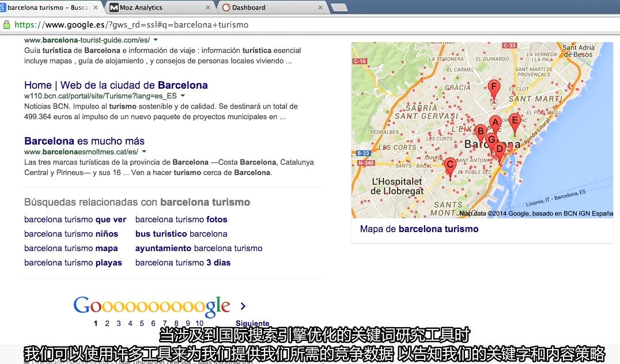Go to results page 6
620x364 pixels.
pos(153,323)
